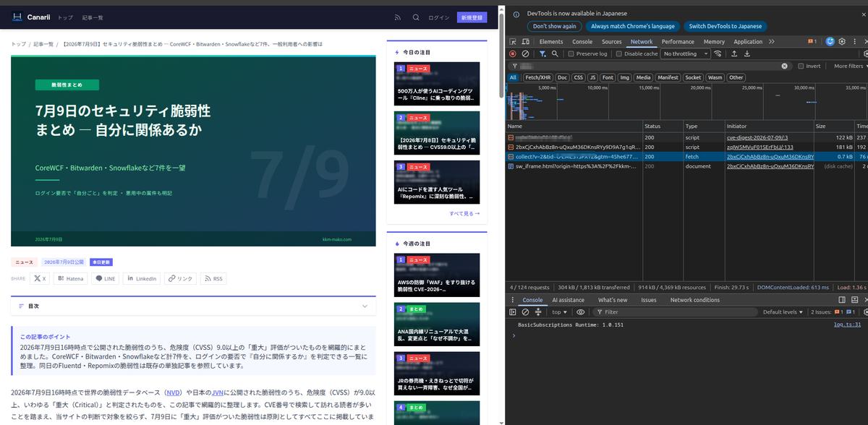Viewport: 868px width, 425px height.
Task: Click the RSS share button below the article
Action: [x=213, y=278]
